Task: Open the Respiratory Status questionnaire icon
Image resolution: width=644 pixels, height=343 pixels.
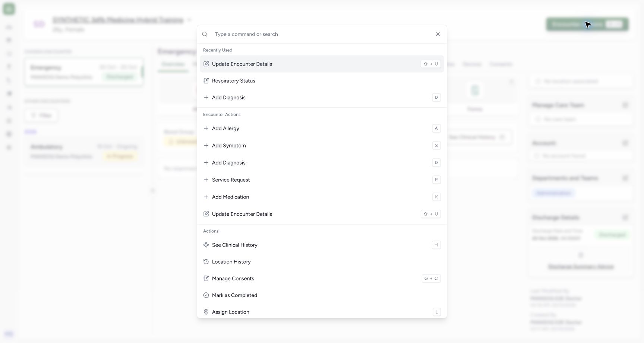Action: point(206,81)
